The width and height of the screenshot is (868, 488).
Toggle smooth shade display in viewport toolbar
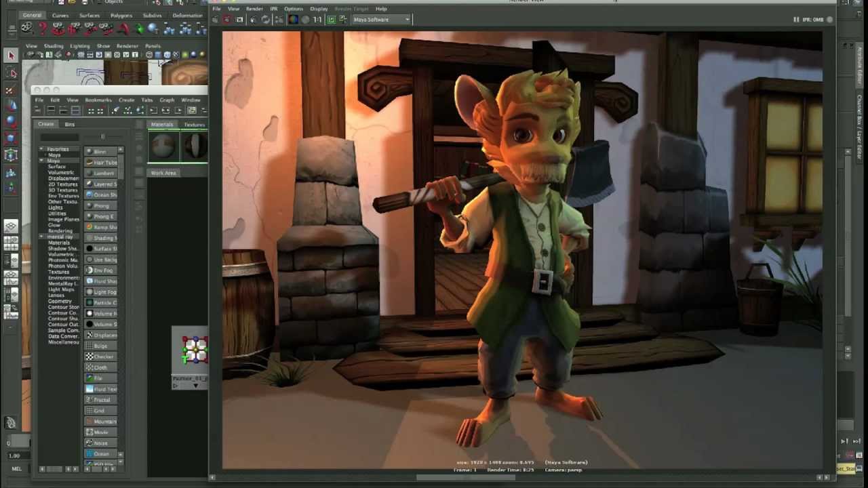[157, 55]
